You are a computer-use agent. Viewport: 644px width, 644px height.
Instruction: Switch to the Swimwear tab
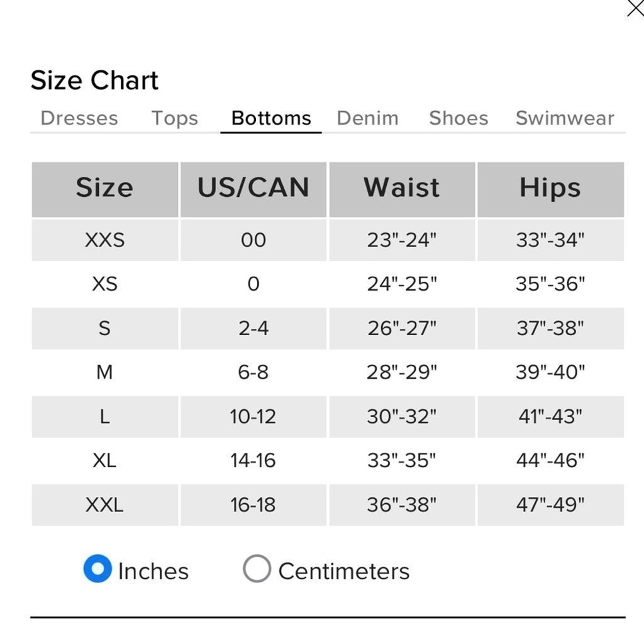point(565,118)
